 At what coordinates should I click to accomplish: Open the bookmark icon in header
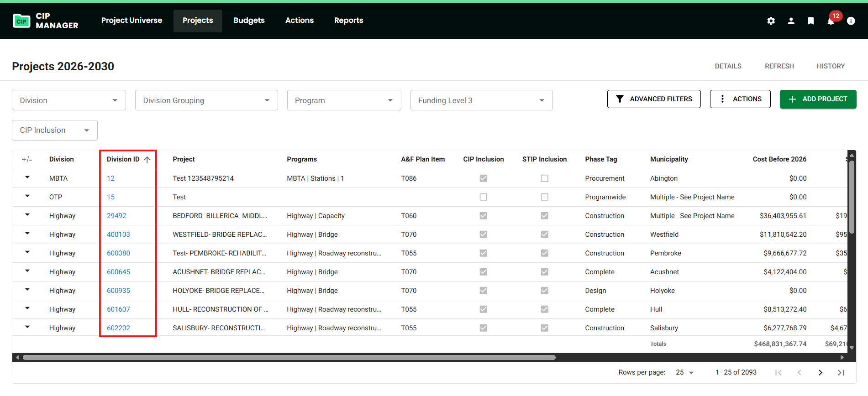click(x=810, y=21)
